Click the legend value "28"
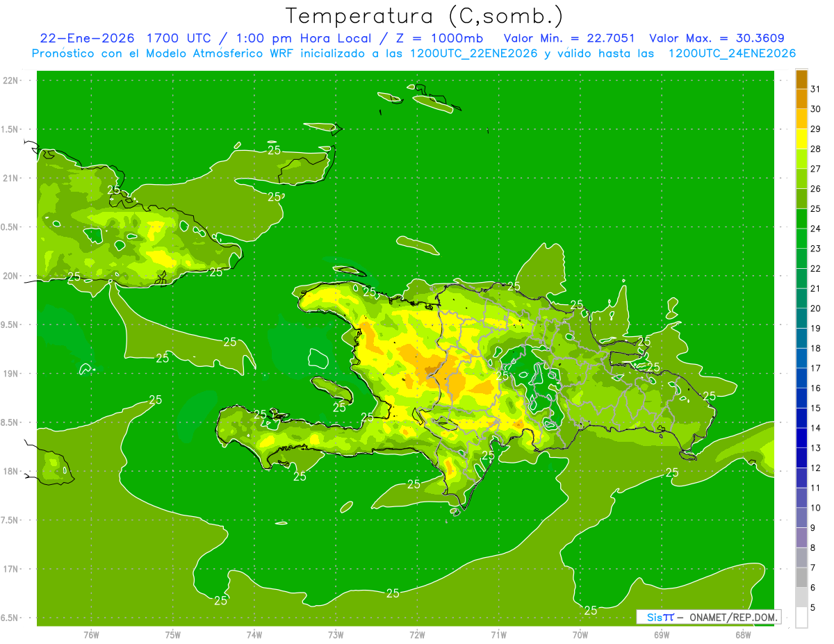 [815, 149]
